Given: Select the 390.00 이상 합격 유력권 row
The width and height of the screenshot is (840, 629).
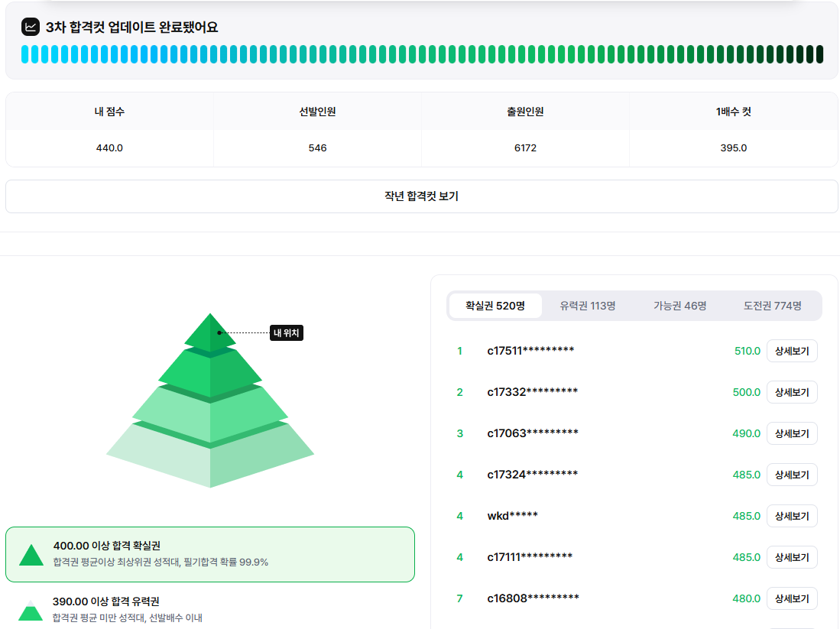Looking at the screenshot, I should coord(210,610).
